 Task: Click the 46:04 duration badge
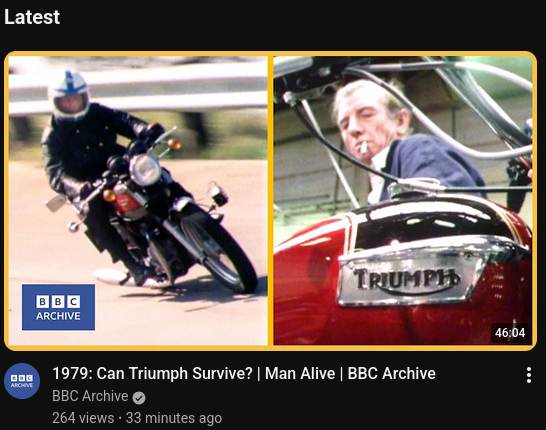(x=510, y=333)
